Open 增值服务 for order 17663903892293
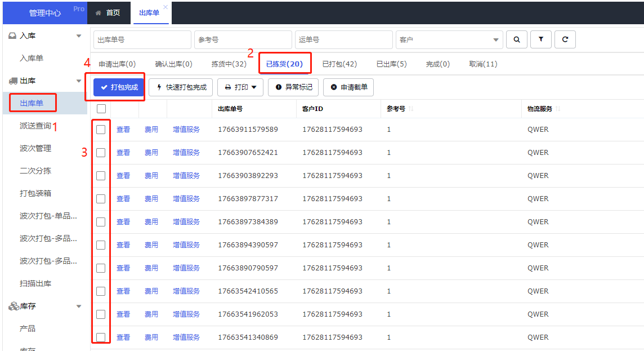Screen dimensions: 644x351 [x=186, y=176]
